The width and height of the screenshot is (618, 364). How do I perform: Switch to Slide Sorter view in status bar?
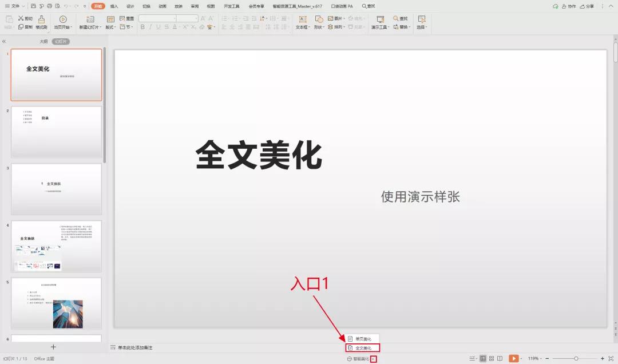(x=491, y=358)
